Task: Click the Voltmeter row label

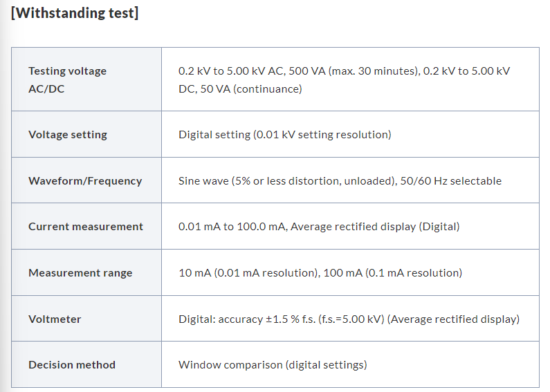Action: tap(55, 319)
